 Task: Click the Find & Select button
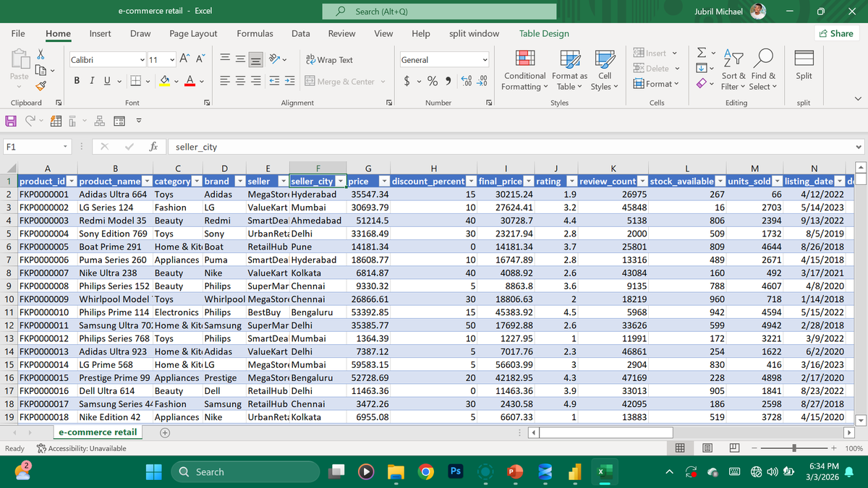763,70
